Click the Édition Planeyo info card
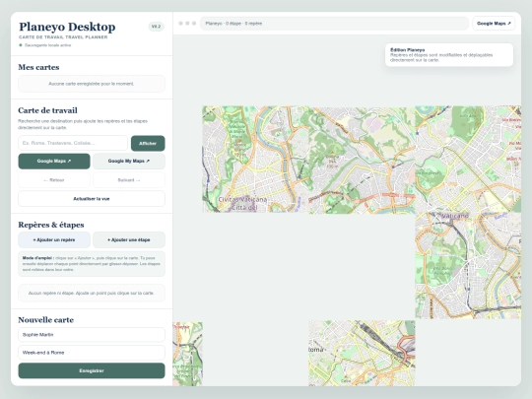 [449, 54]
